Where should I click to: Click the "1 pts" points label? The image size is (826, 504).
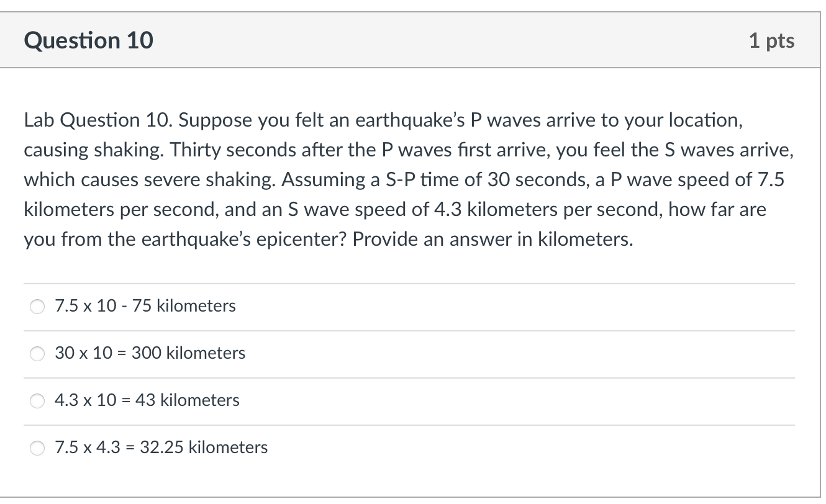pyautogui.click(x=771, y=41)
